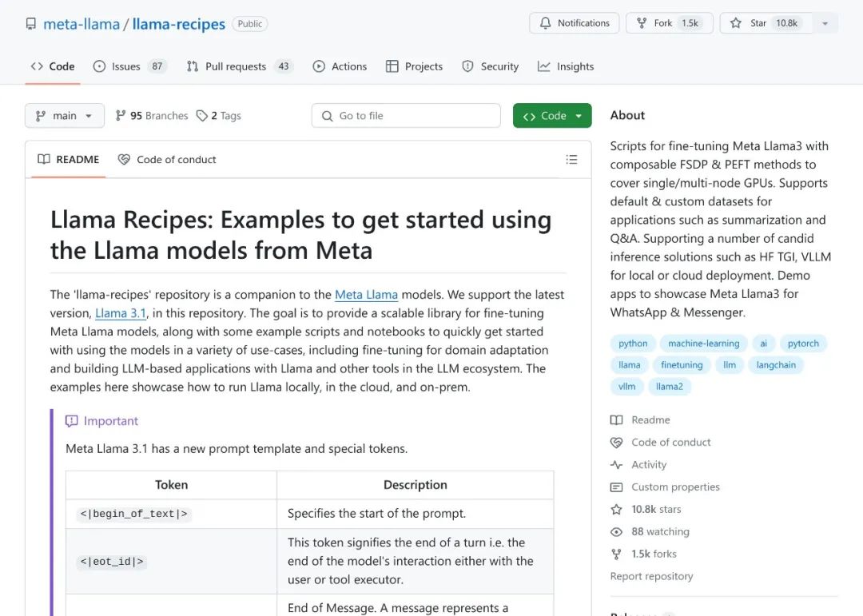Click the Important alert icon
863x616 pixels.
pos(72,422)
